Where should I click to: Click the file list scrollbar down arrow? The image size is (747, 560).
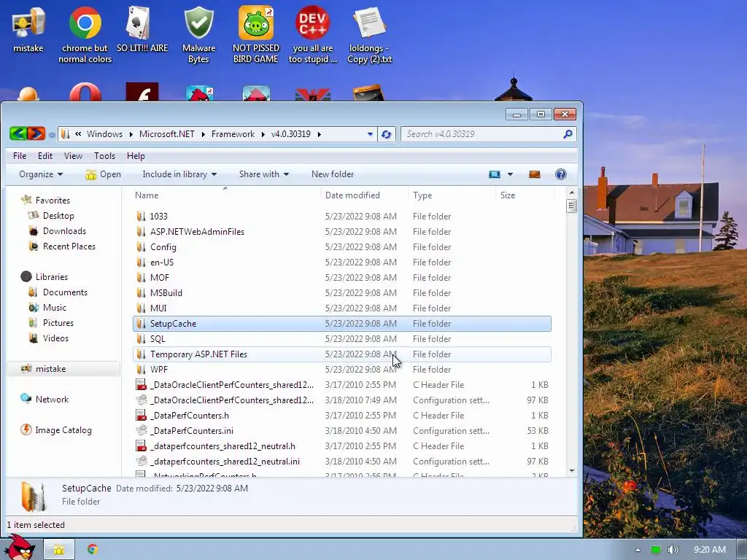point(572,471)
